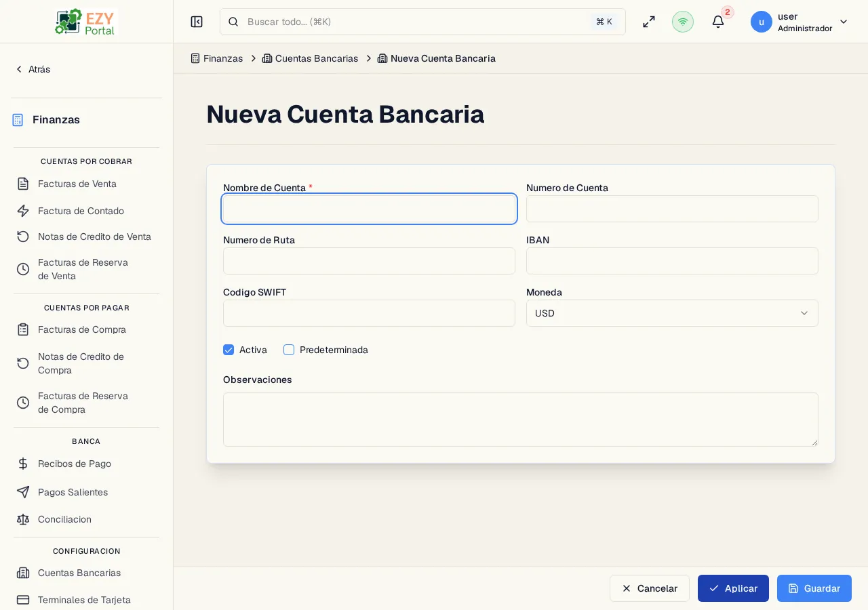This screenshot has width=868, height=610.
Task: Click the Cancelar button
Action: click(650, 588)
